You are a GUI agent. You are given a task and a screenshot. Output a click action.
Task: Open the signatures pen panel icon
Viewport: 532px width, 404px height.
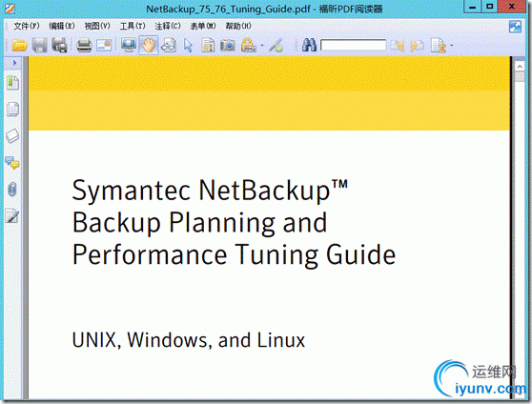(x=12, y=215)
